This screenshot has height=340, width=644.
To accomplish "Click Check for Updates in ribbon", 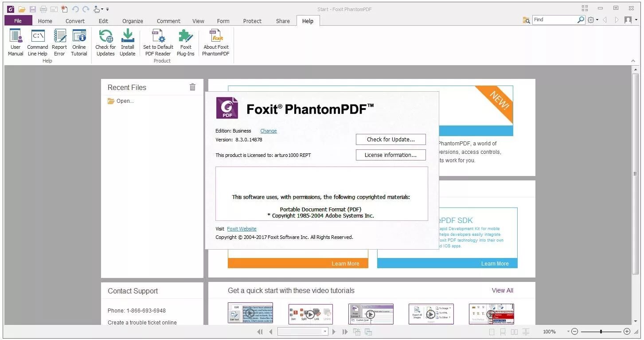I will 105,43.
